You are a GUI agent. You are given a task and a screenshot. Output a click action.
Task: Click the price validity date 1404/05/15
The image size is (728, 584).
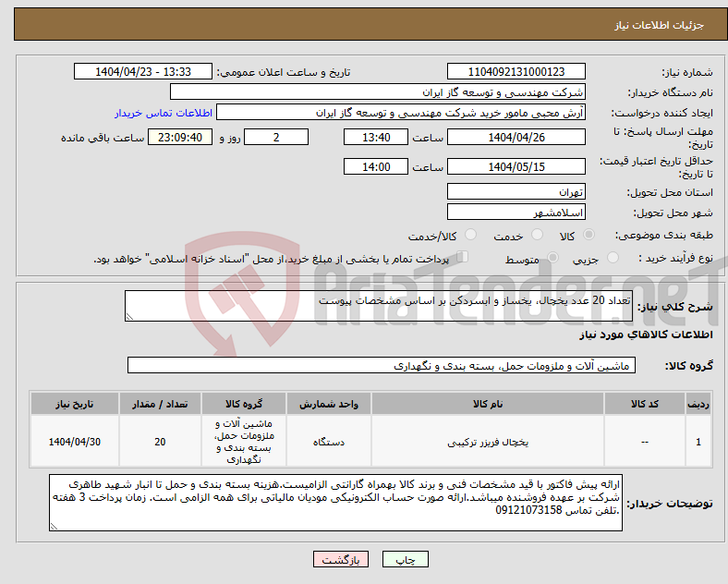516,166
